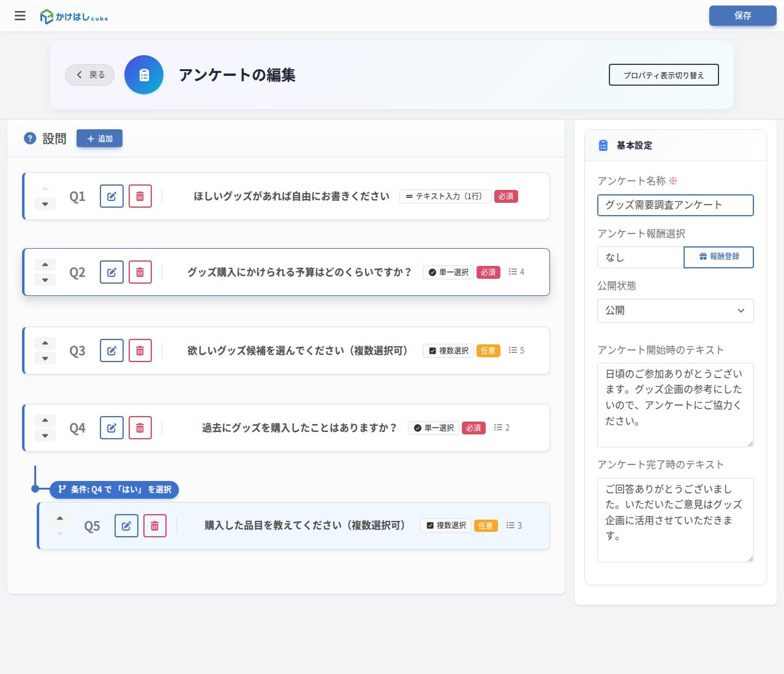Click the 設問 question-mark help icon

[x=30, y=138]
